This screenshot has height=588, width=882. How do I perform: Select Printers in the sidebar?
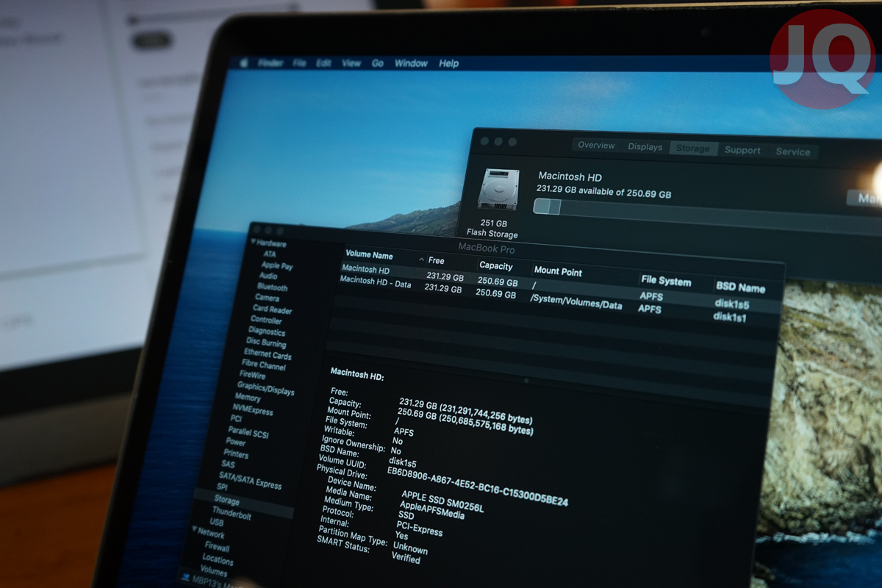tap(236, 454)
